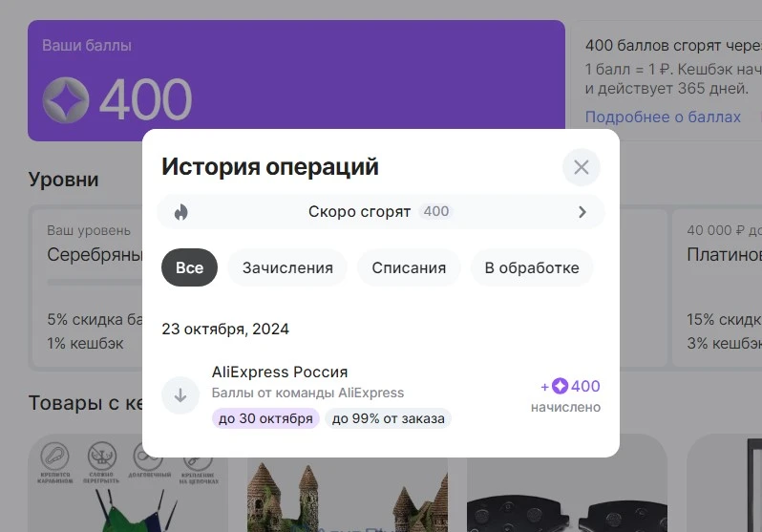Click the 3% кешбэк text in platinum card
The width and height of the screenshot is (762, 532).
click(x=724, y=343)
